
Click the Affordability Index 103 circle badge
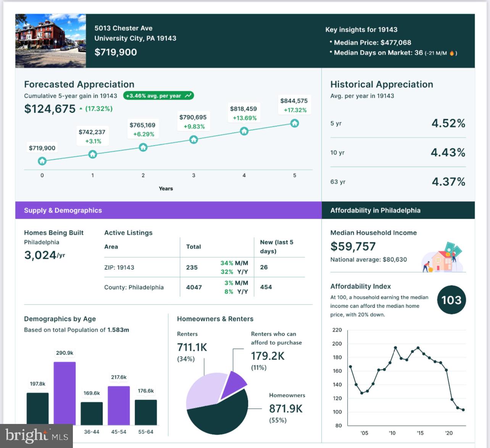[x=451, y=300]
